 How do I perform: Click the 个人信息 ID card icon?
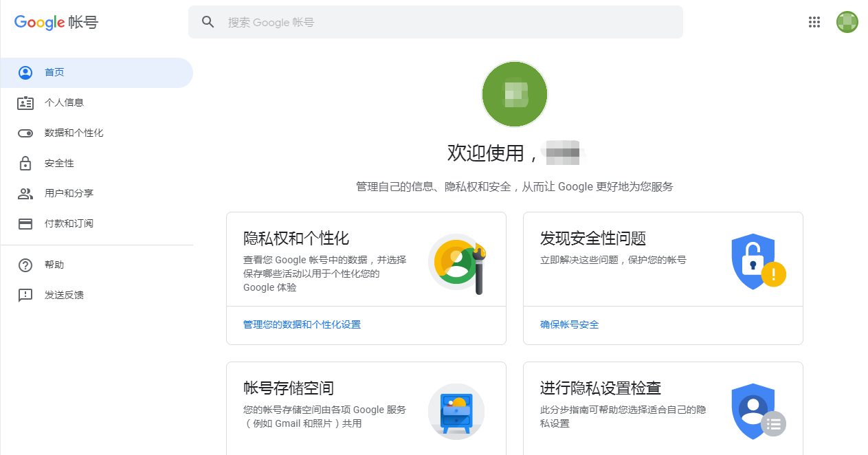(25, 103)
